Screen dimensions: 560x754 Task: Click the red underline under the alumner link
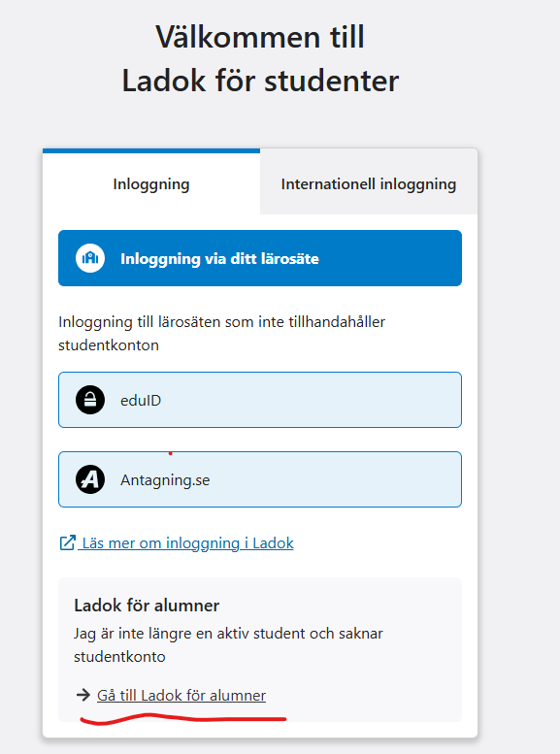182,719
